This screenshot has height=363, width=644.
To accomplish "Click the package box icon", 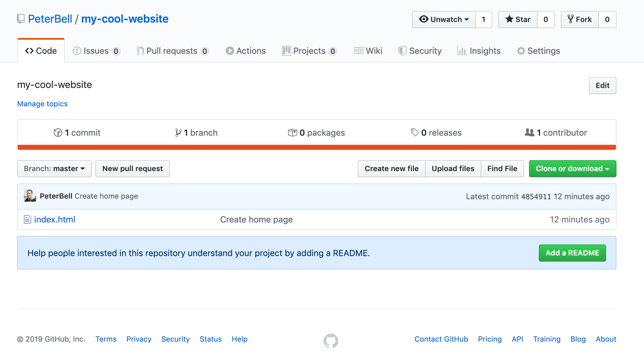I will (292, 133).
